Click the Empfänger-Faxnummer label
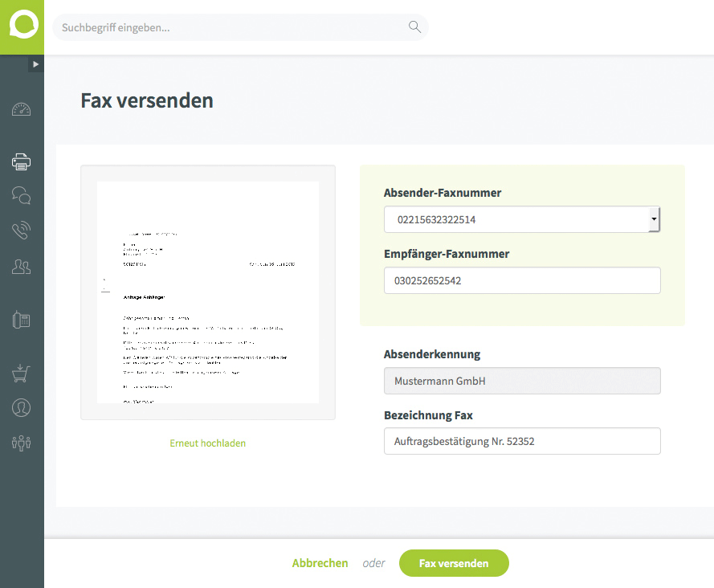Screen dimensions: 714x588 [447, 254]
